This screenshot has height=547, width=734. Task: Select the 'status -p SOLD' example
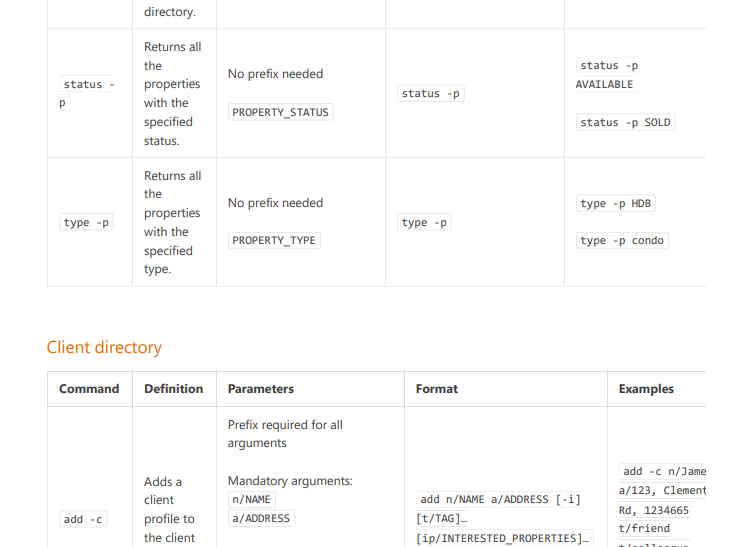click(625, 123)
